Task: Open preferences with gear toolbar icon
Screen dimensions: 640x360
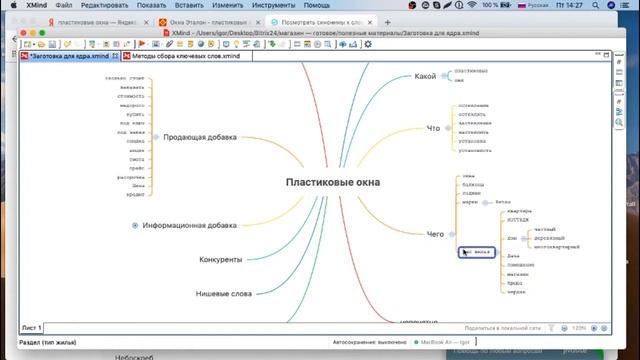Action: point(368,44)
